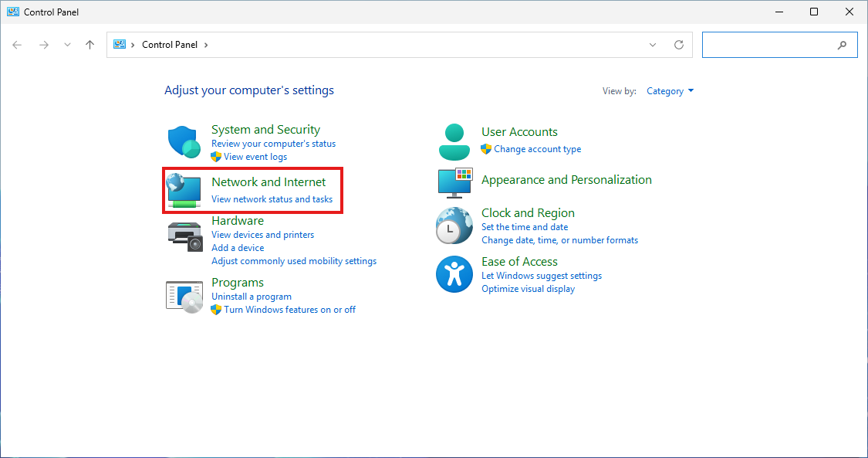Click the Control Panel title bar icon
This screenshot has height=458, width=868.
point(13,12)
